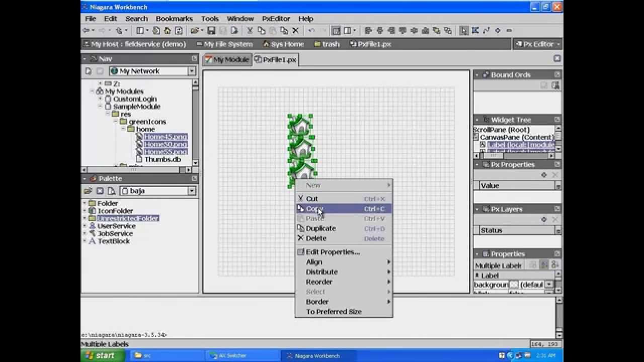Click the Nav tree horizontal scrollbar
Image resolution: width=644 pixels, height=362 pixels.
pos(136,169)
